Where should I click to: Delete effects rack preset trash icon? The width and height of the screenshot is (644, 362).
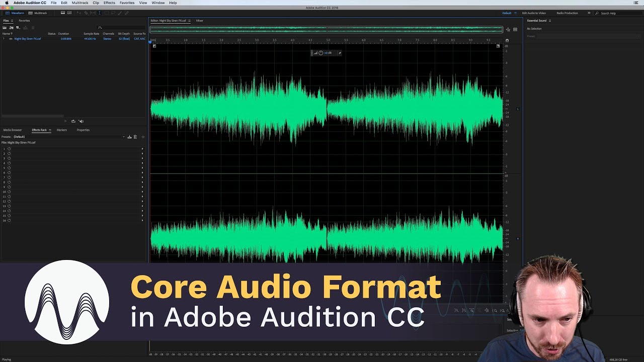(135, 137)
